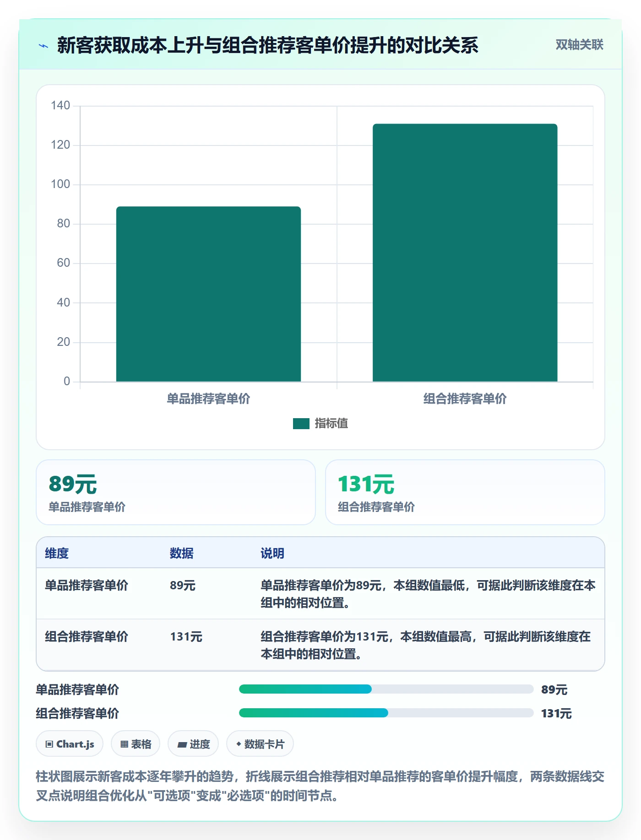Click the Chart.js tag chip
The height and width of the screenshot is (840, 641).
[70, 744]
